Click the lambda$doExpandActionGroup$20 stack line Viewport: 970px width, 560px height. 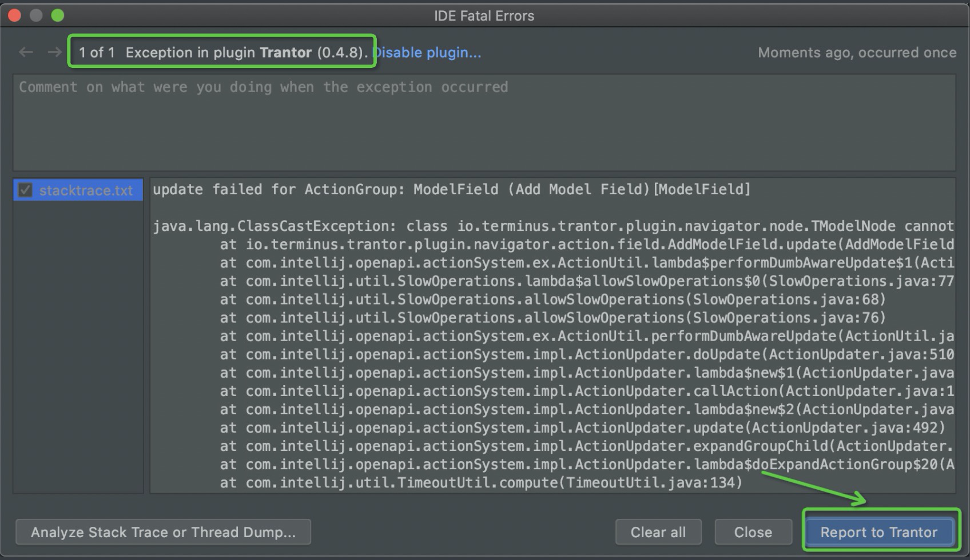pos(587,464)
